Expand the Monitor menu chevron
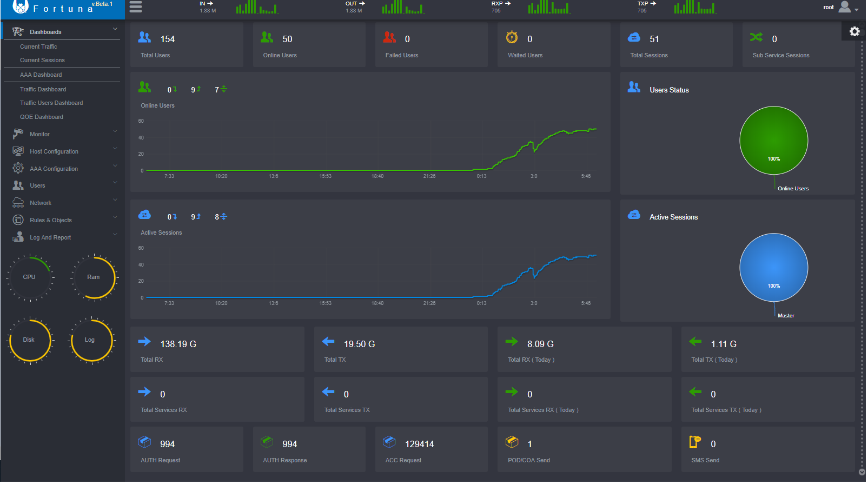The image size is (868, 485). tap(115, 131)
